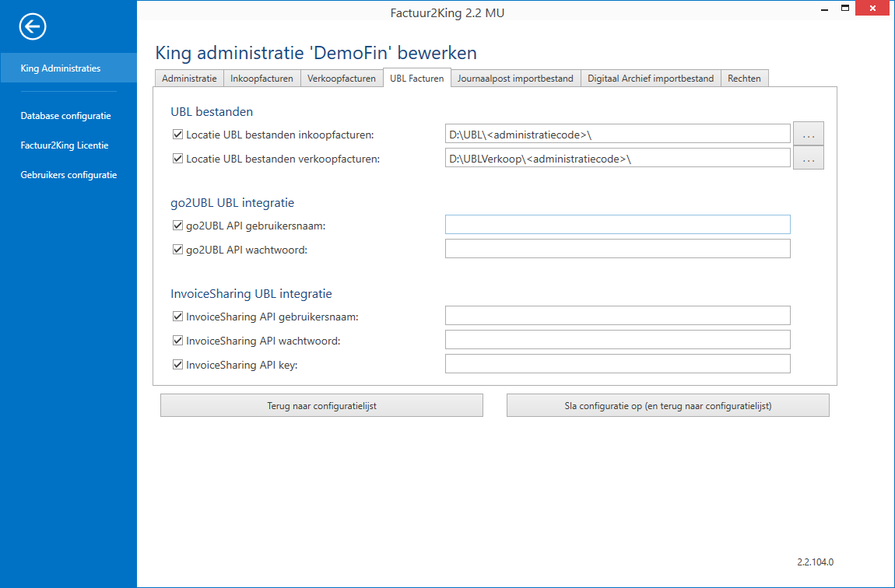Open the Inkoopfacturen tab
This screenshot has height=588, width=895.
click(x=261, y=78)
